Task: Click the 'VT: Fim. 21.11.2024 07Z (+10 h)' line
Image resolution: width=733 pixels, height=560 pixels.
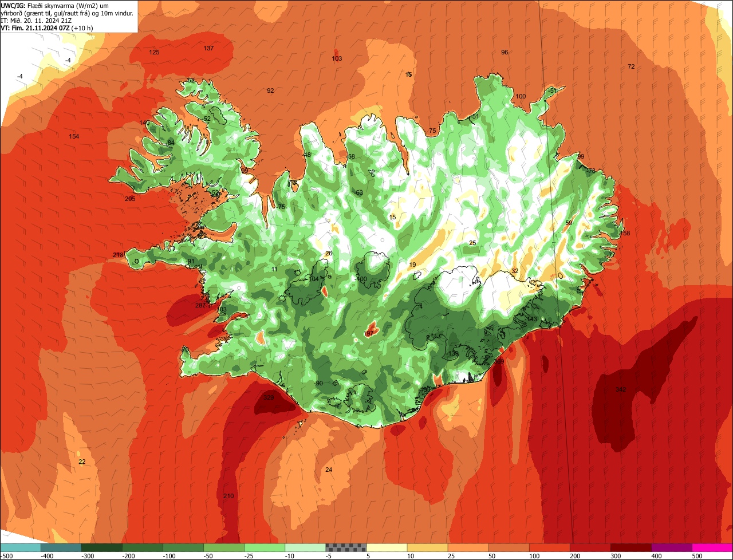Action: (47, 27)
